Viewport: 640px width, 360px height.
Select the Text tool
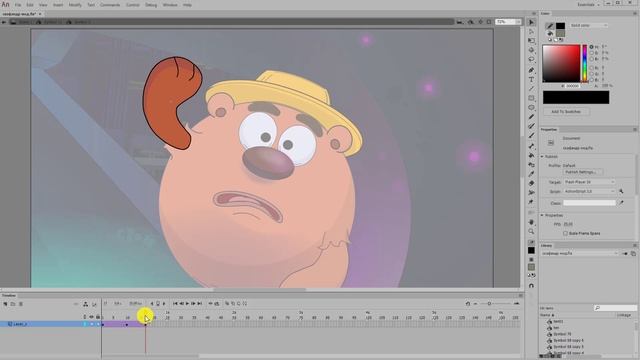pos(531,80)
